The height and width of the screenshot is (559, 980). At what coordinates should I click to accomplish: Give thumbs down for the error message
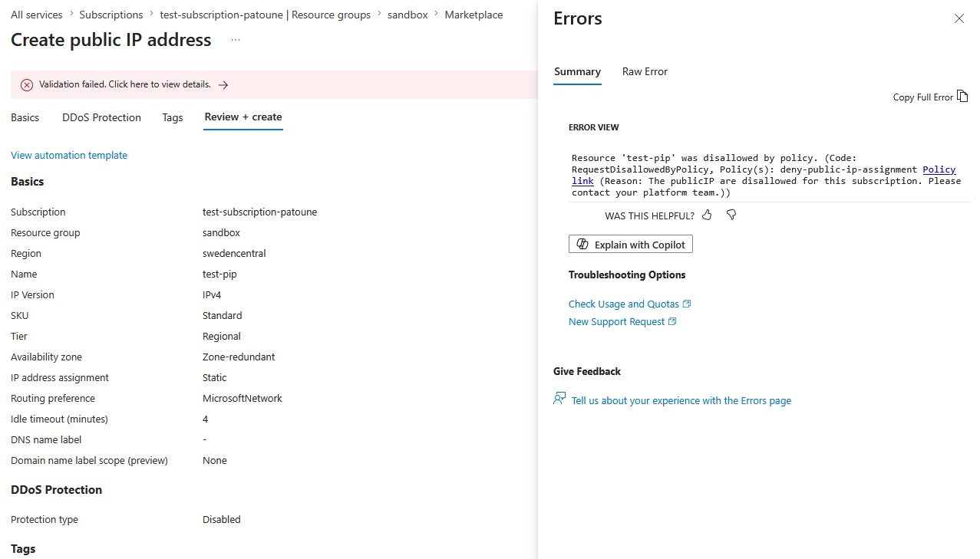point(731,215)
